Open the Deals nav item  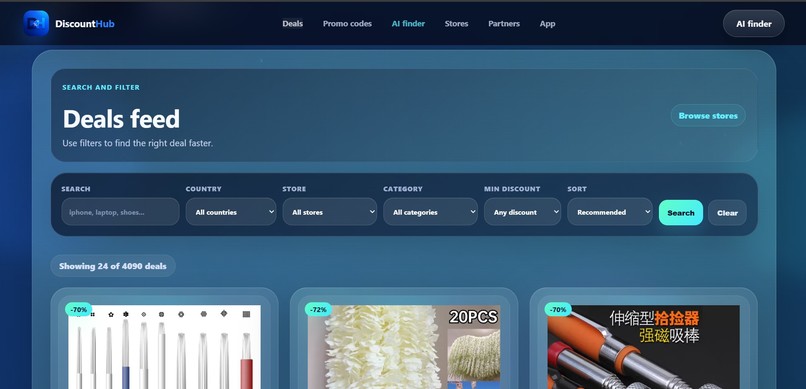[x=292, y=24]
